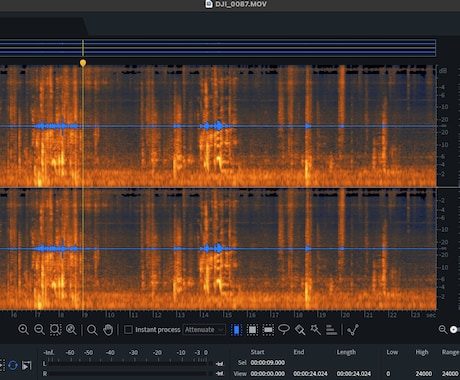Select the time-frequency selection tool

(x=252, y=330)
